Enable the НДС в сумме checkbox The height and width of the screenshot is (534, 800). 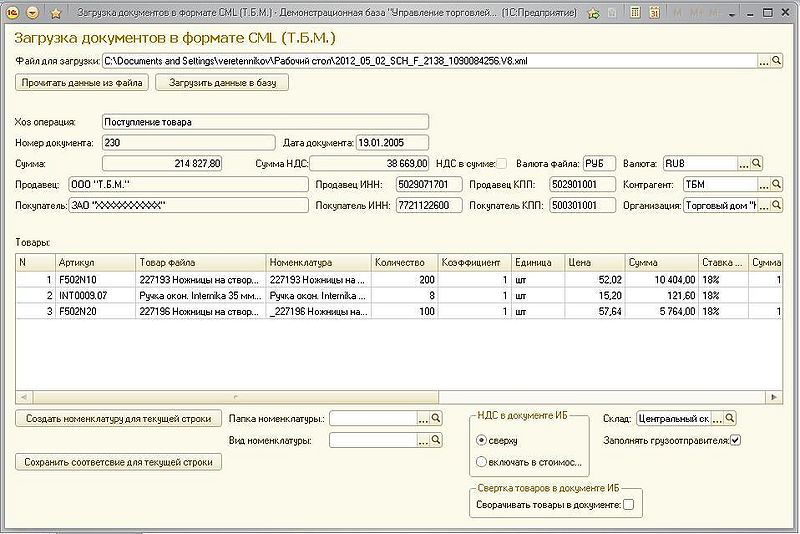coord(502,164)
